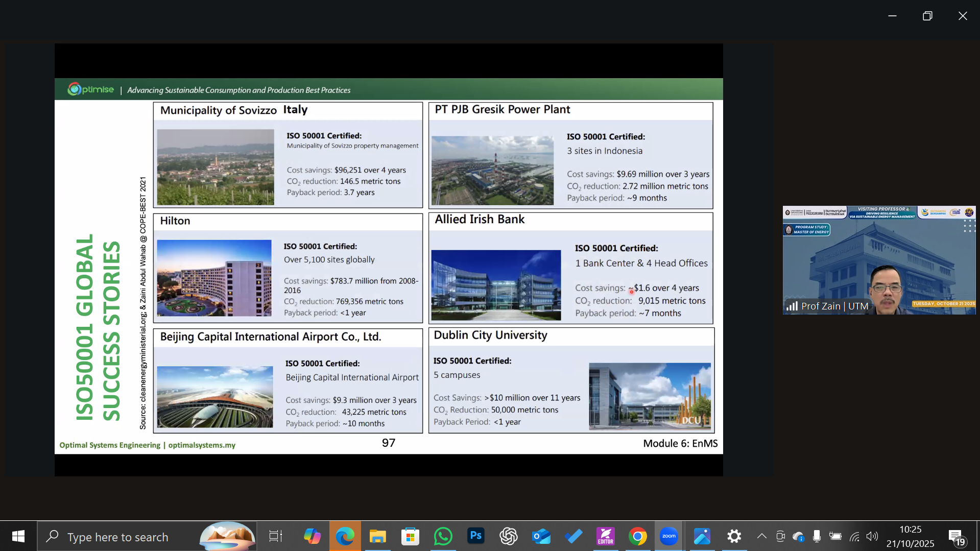Open Microsoft Edge from the taskbar
The width and height of the screenshot is (980, 551).
point(345,536)
